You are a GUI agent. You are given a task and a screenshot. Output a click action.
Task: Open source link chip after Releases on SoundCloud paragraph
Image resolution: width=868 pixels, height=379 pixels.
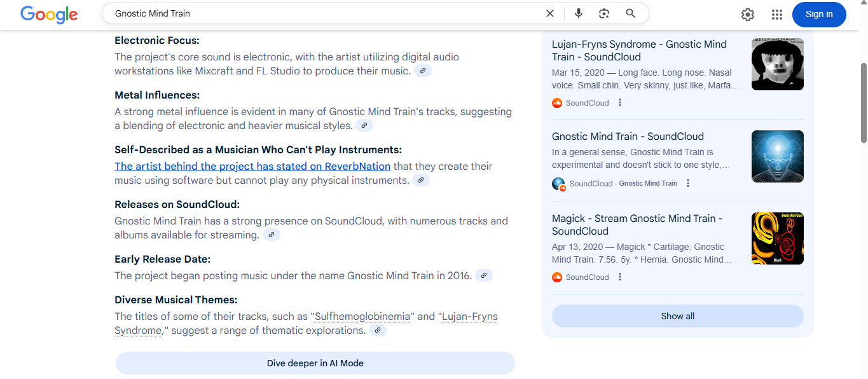pos(272,235)
